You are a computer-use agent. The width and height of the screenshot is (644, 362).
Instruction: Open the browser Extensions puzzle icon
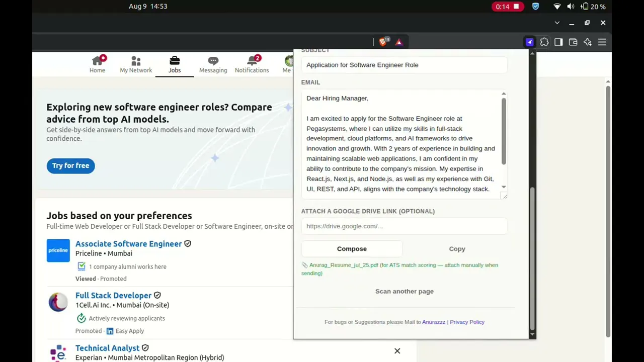(x=544, y=42)
